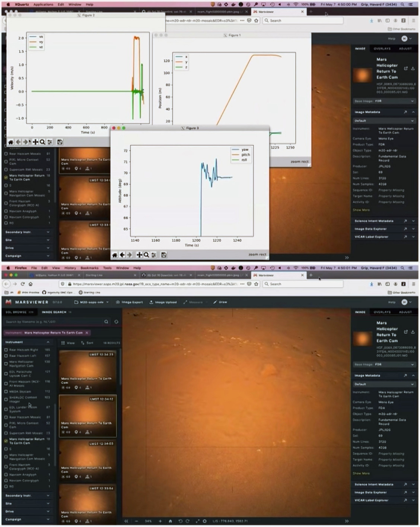The height and width of the screenshot is (527, 420).
Task: Click the zoom-out minus icon beside 34%
Action: (137, 521)
